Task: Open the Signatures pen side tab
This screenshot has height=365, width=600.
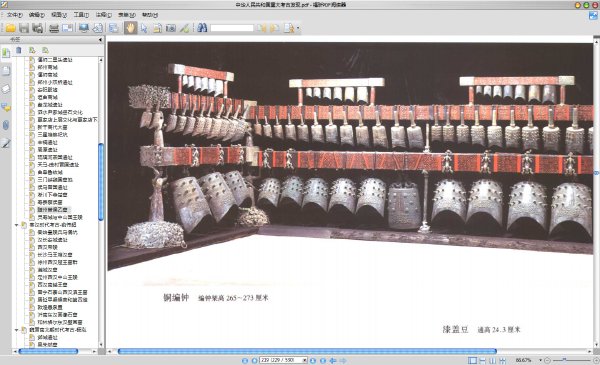Action: pos(6,143)
